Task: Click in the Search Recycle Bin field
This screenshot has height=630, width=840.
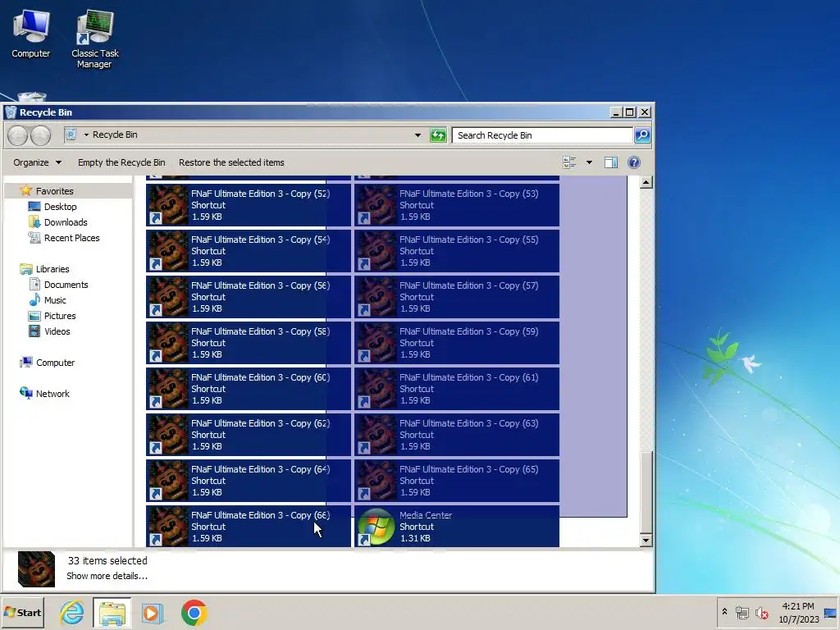Action: point(543,135)
